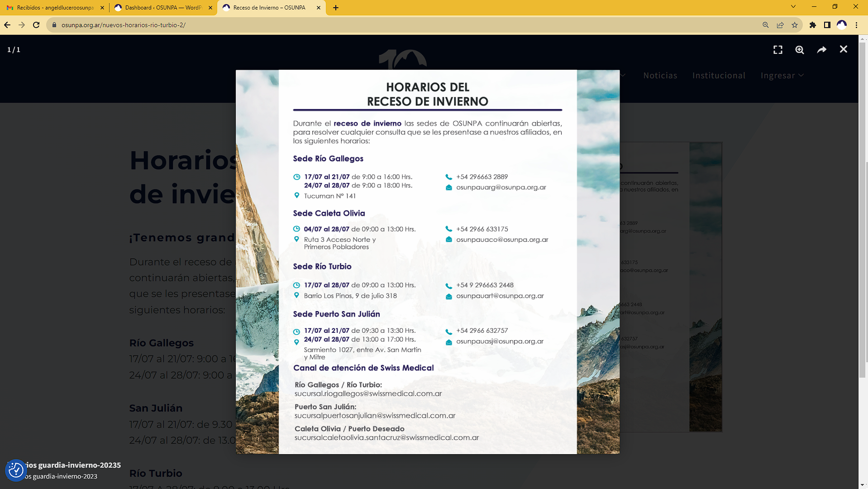Reload the current page
Viewport: 868px width, 489px height.
(36, 25)
